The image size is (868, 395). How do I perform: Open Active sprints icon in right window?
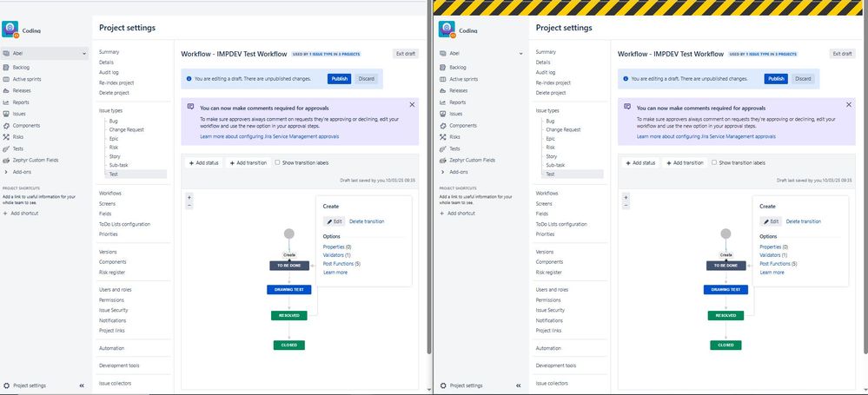(x=443, y=79)
